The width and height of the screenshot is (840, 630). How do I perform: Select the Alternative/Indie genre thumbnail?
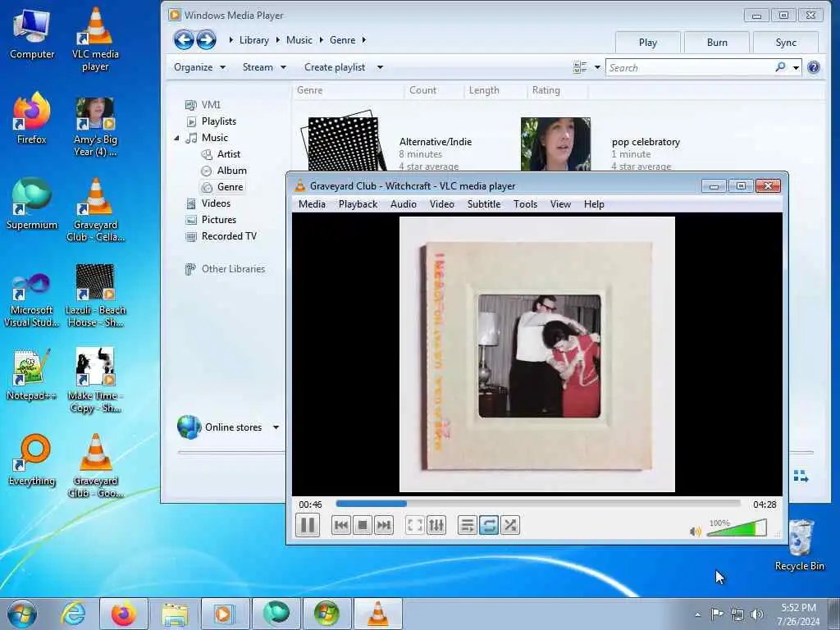coord(343,143)
